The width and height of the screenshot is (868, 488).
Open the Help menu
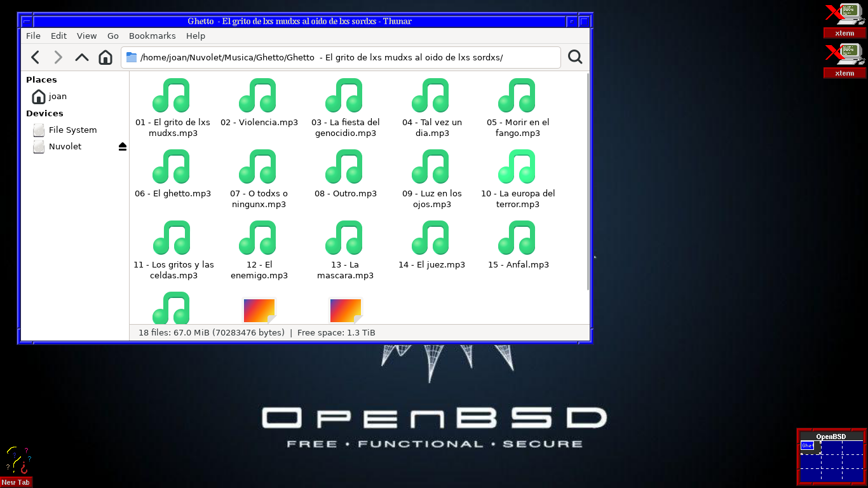tap(196, 36)
